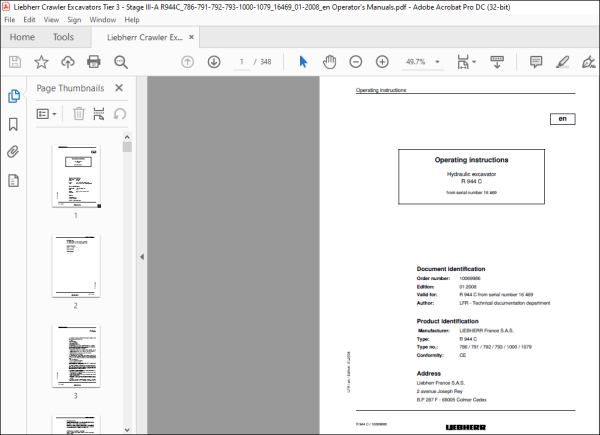The width and height of the screenshot is (600, 435).
Task: Click the sign document pen icon
Action: (x=589, y=62)
